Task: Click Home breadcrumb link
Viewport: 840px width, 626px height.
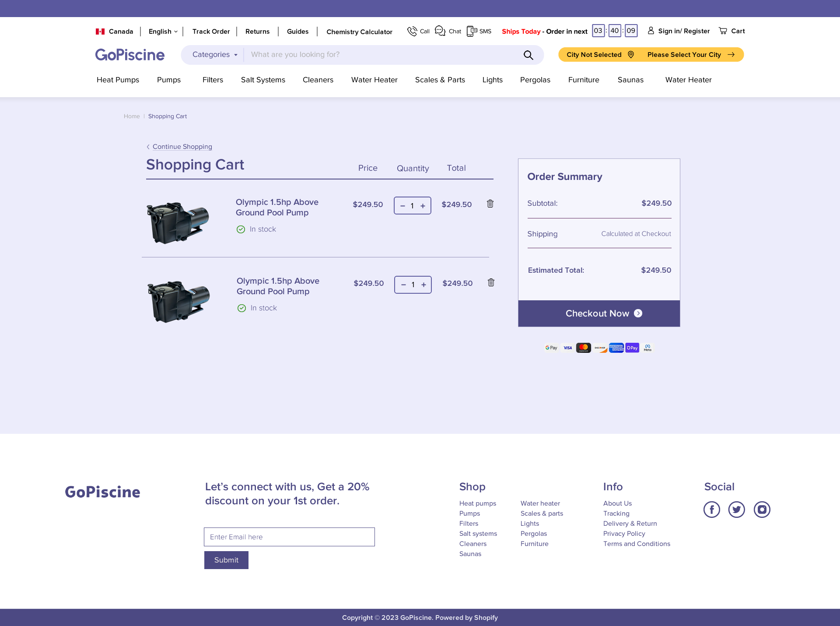Action: [x=132, y=116]
